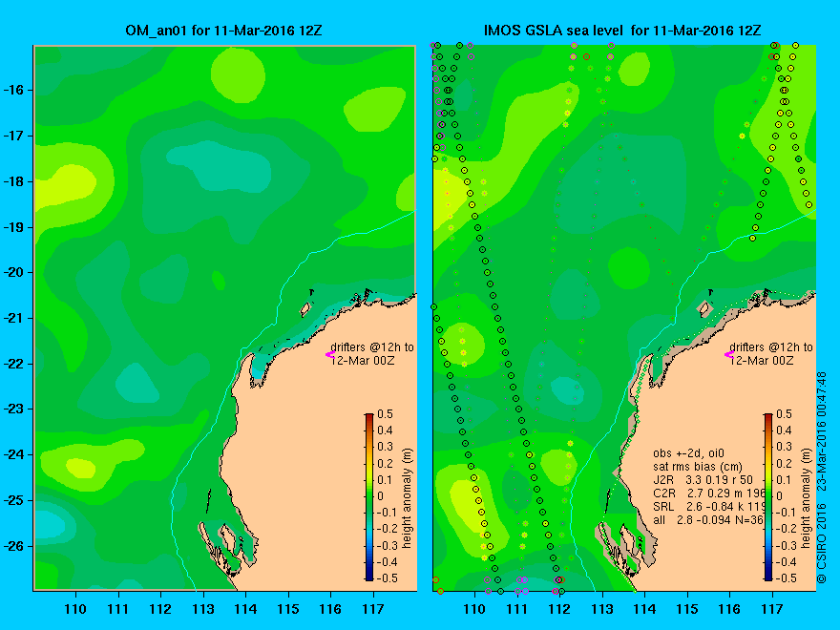Click the 0.3 tick on the left colorbar
840x630 pixels.
(386, 447)
